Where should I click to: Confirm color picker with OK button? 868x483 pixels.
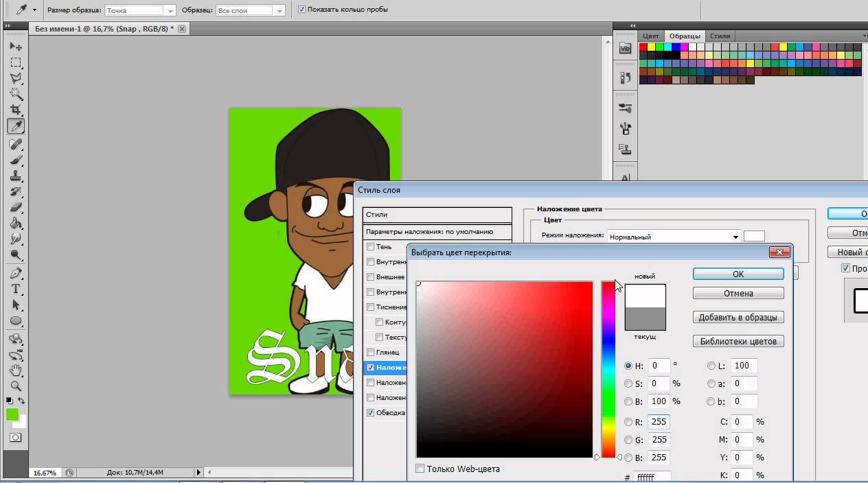738,274
